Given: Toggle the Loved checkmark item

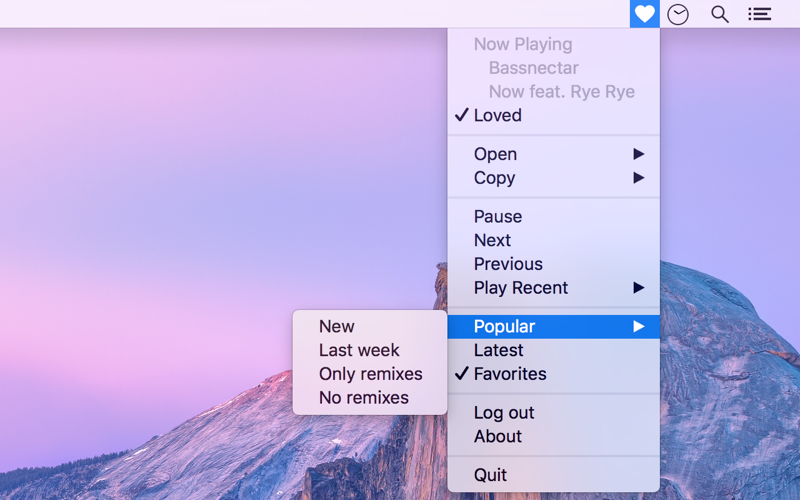Looking at the screenshot, I should (x=554, y=115).
